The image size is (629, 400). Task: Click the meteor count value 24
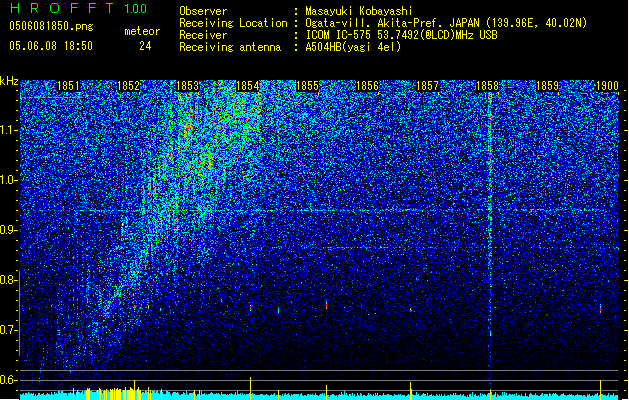pos(145,46)
